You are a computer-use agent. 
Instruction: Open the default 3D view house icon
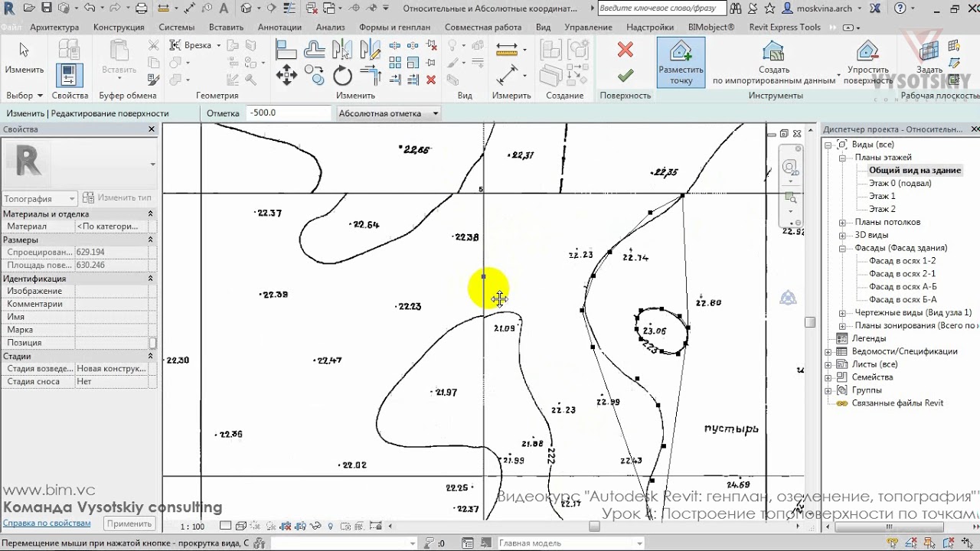246,8
